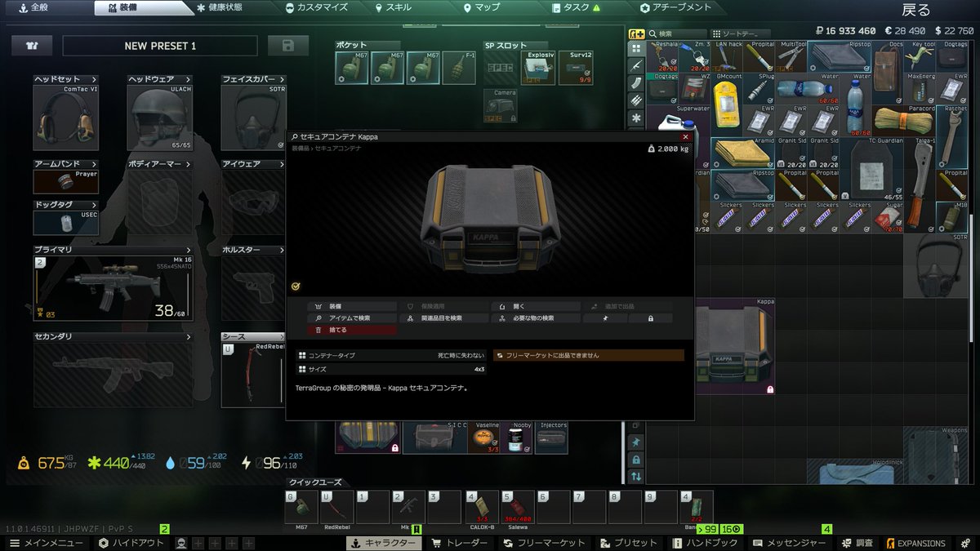Open the stash sort table button
The width and height of the screenshot is (980, 551).
(740, 33)
